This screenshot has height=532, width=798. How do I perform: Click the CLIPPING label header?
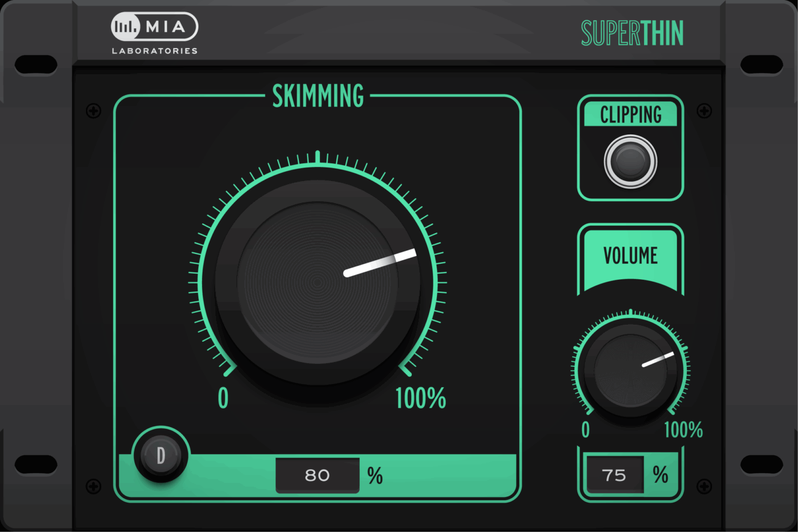click(630, 115)
